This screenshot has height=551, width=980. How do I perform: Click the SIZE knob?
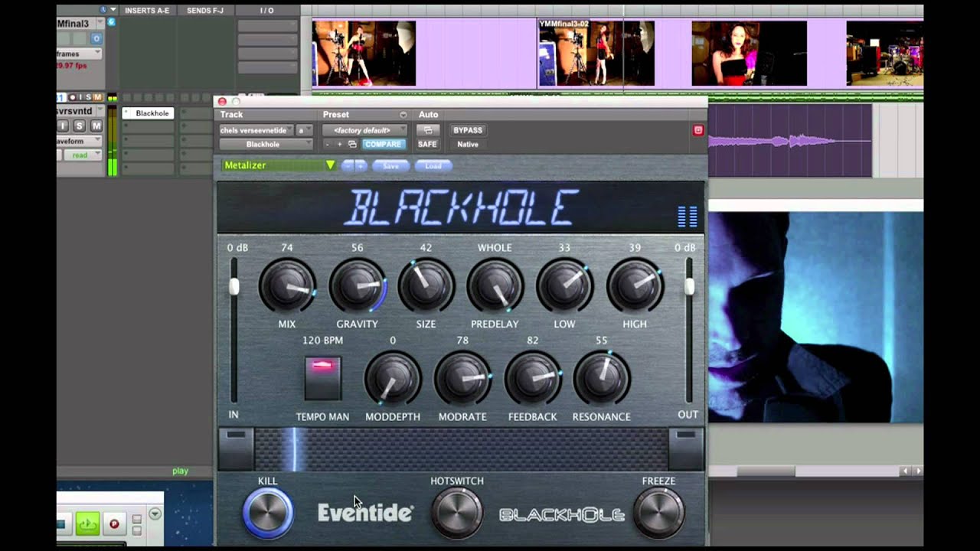[426, 285]
